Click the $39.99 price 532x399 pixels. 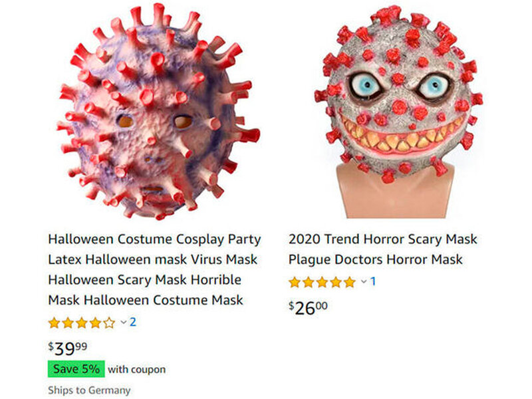[x=68, y=348]
